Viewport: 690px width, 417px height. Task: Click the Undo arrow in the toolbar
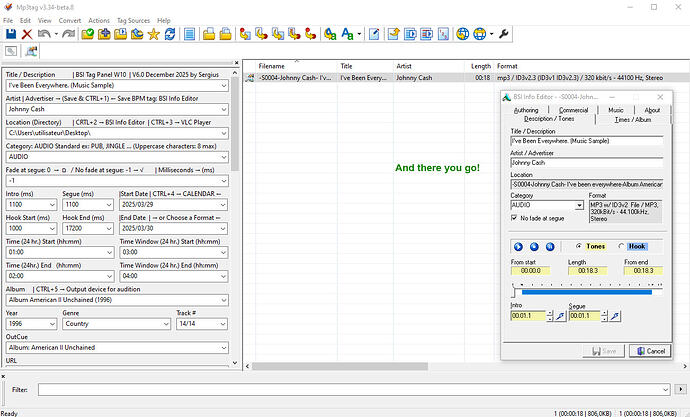[44, 34]
